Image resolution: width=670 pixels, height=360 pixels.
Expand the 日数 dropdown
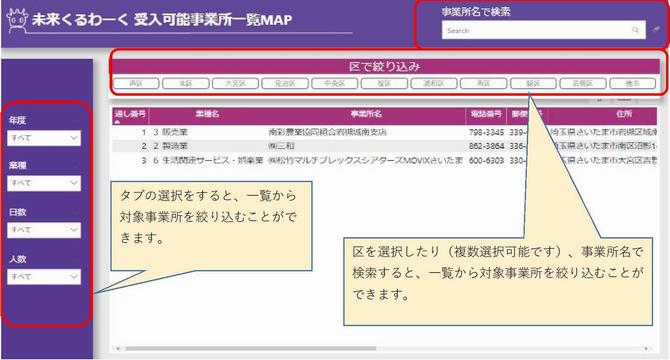pyautogui.click(x=44, y=230)
